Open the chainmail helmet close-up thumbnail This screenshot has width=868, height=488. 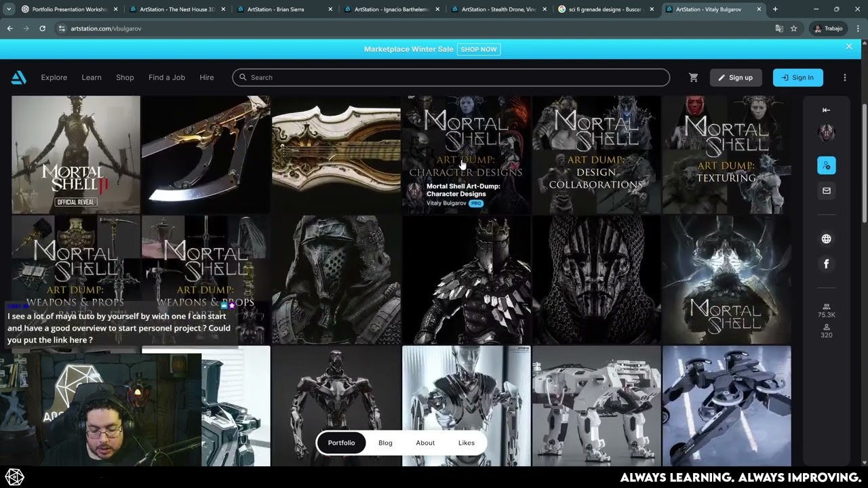[596, 280]
